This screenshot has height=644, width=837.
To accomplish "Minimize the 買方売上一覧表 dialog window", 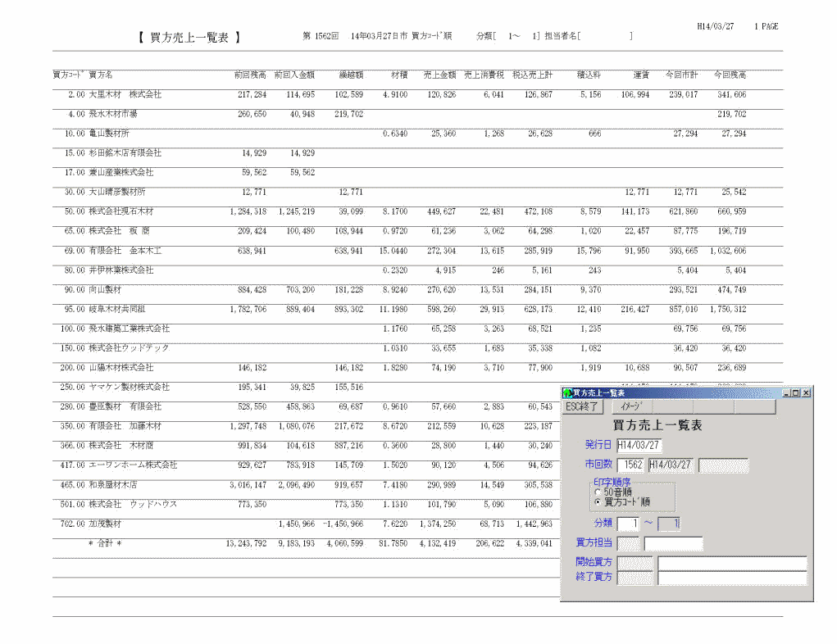I will click(786, 393).
